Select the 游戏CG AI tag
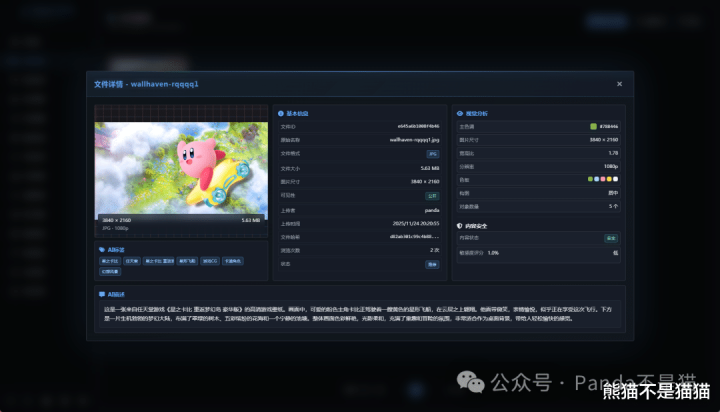The width and height of the screenshot is (720, 412). [x=210, y=261]
